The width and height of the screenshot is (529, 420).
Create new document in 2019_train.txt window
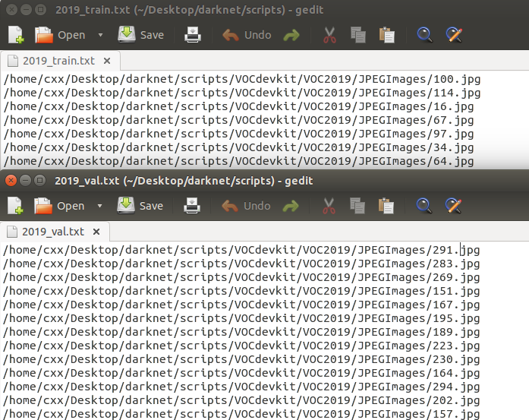pos(16,35)
